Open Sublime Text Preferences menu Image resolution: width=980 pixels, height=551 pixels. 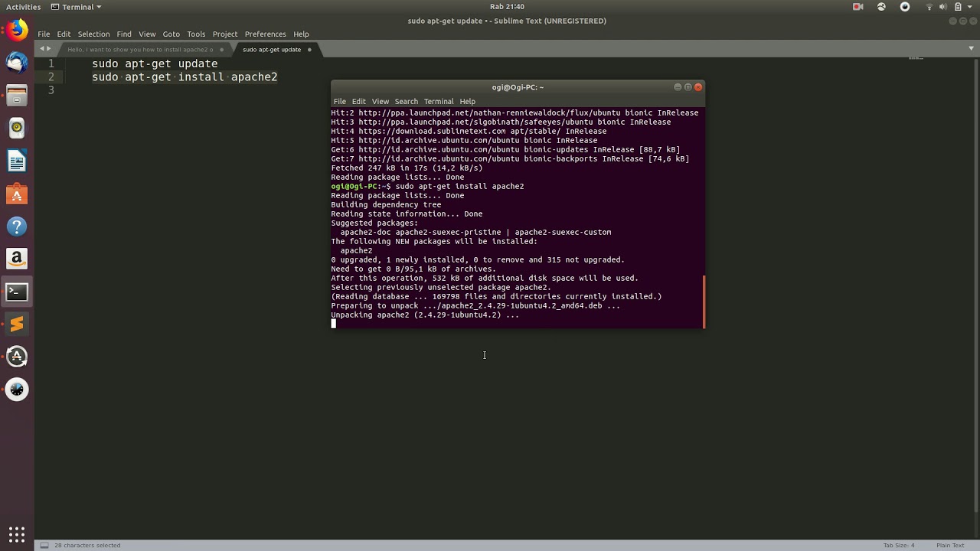[x=265, y=34]
